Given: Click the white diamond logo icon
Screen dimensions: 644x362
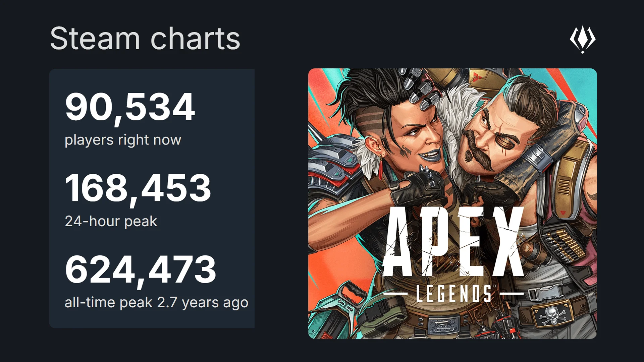Looking at the screenshot, I should (x=583, y=39).
